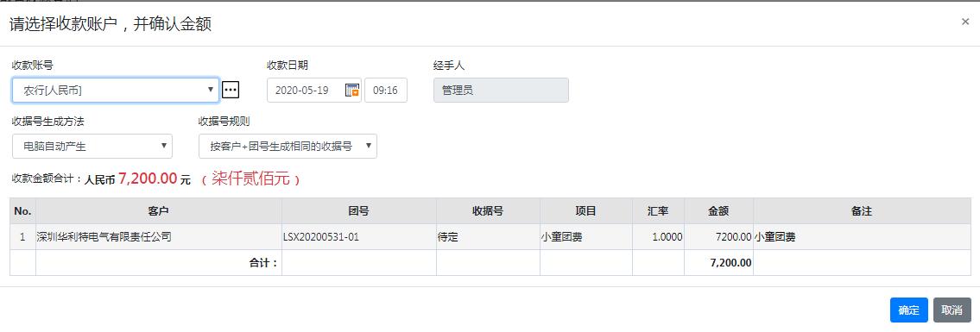Open the calendar date picker icon
Viewport: 980px width, 332px height.
(352, 90)
